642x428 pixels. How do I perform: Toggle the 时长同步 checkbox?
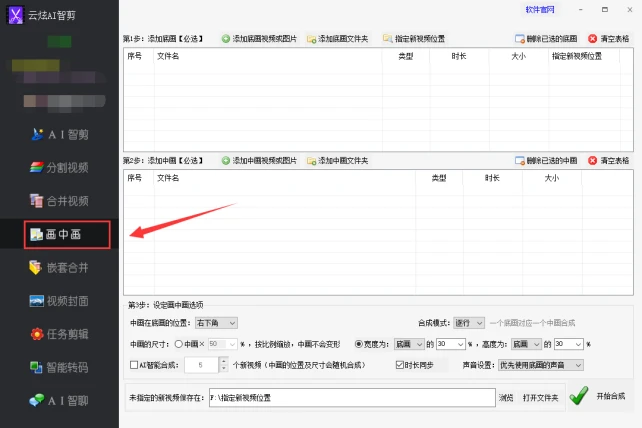[400, 365]
